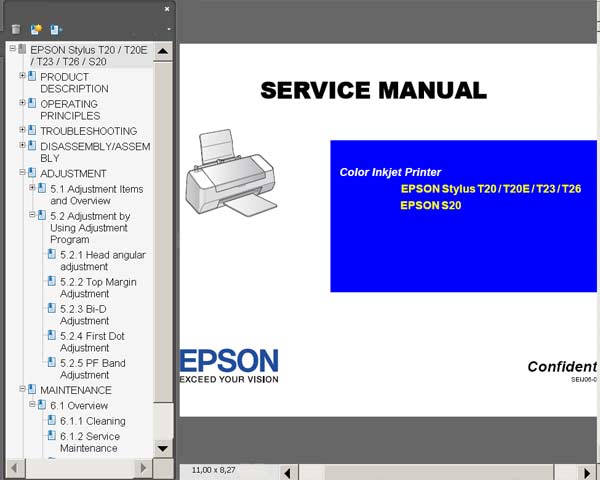
Task: Click the MAINTENANCE bookmark page icon
Action: 32,389
